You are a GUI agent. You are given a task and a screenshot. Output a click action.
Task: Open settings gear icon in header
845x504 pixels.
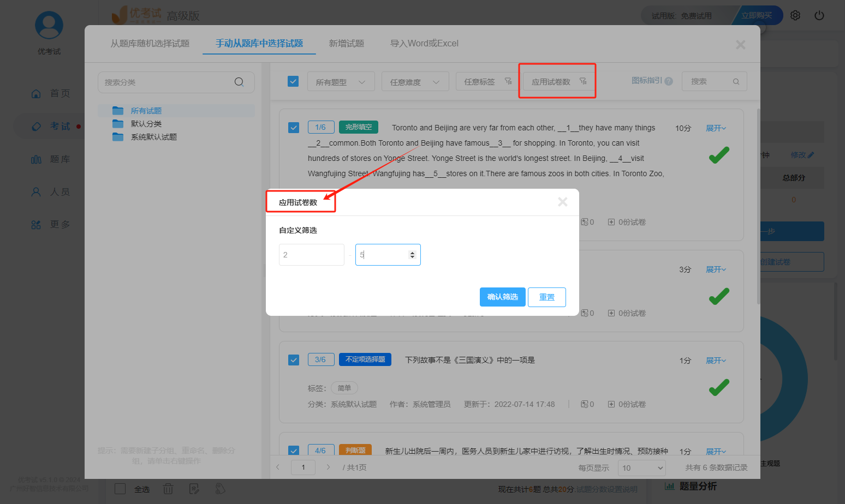(795, 15)
